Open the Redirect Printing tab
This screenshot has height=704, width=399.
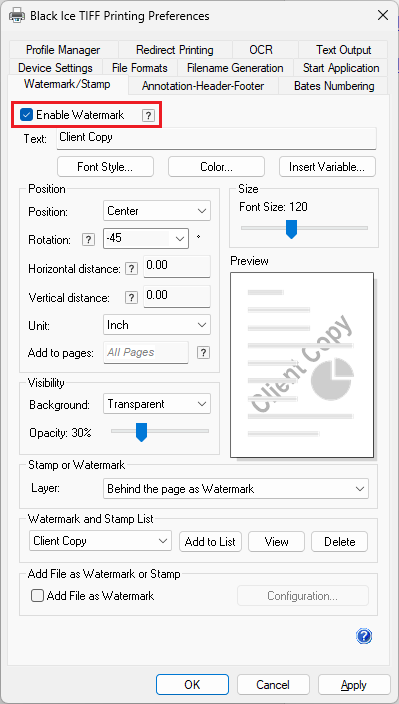pyautogui.click(x=175, y=50)
